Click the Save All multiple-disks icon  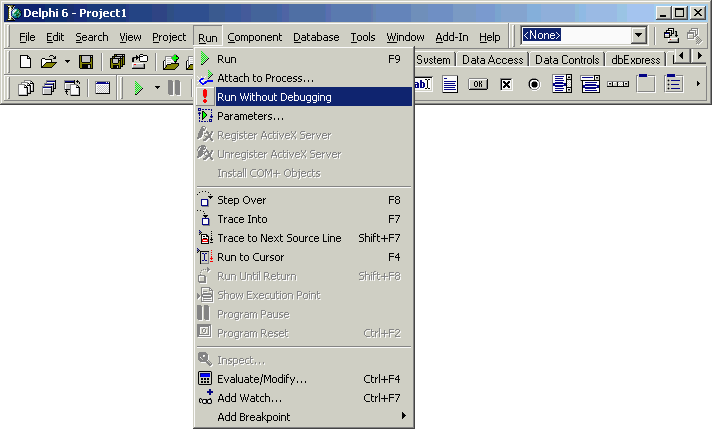[x=118, y=61]
